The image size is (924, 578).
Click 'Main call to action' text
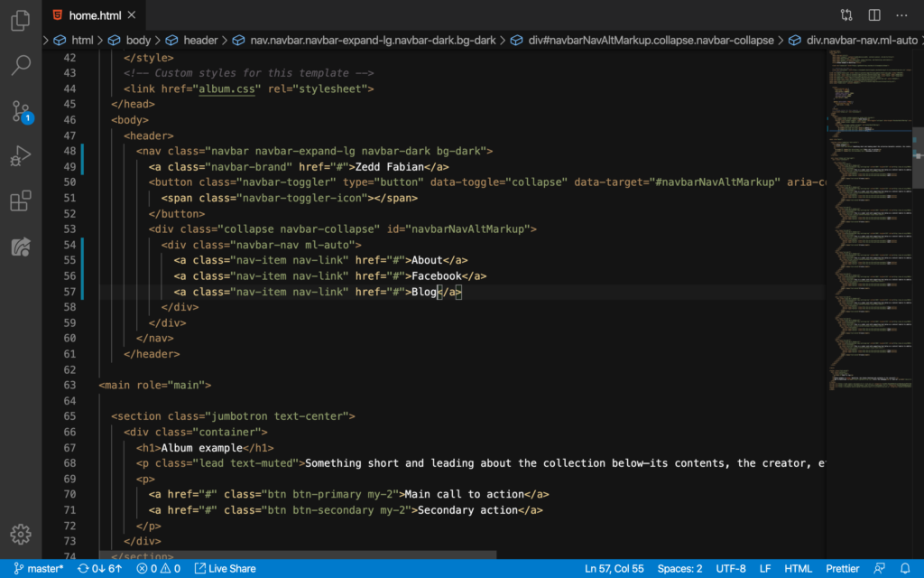click(x=465, y=494)
